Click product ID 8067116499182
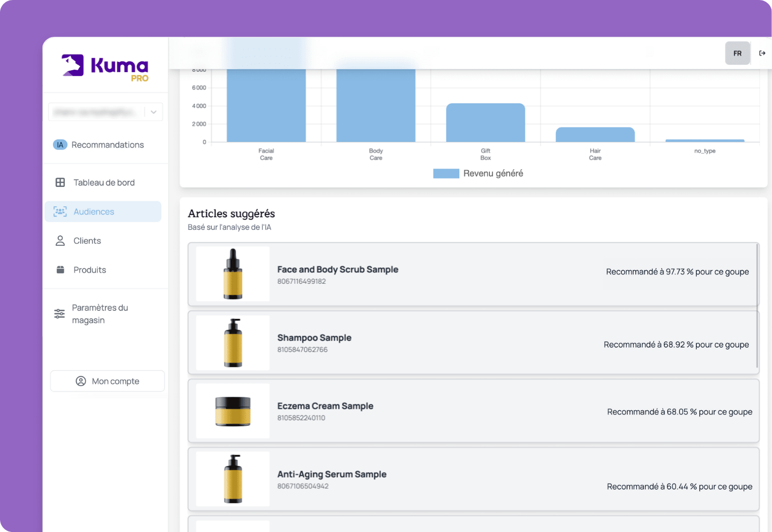This screenshot has height=532, width=772. point(301,281)
